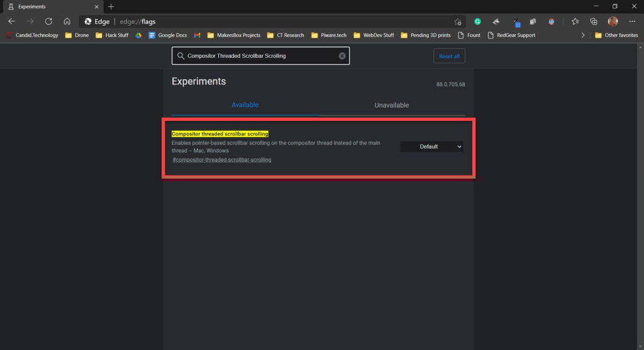
Task: Open the Other favorites folder
Action: 616,35
